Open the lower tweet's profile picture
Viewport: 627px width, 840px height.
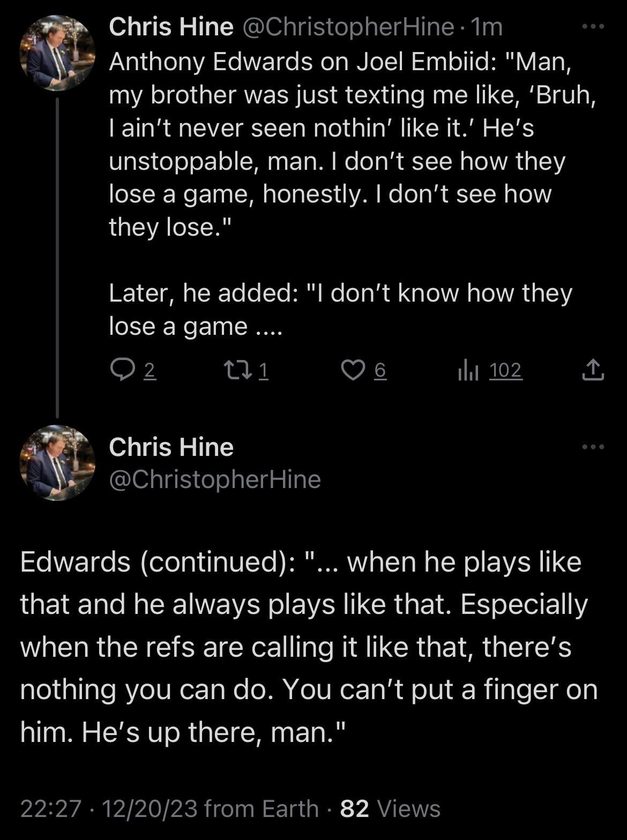point(57,463)
